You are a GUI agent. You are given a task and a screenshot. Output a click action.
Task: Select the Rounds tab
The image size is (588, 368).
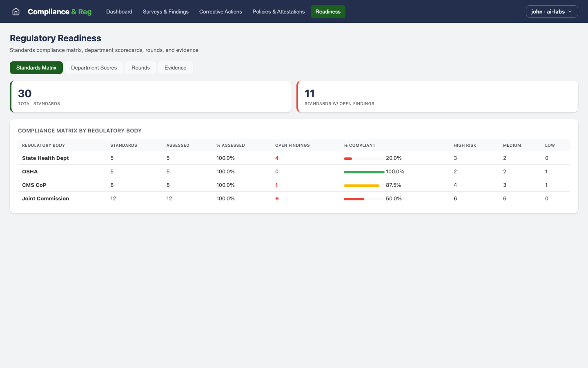140,67
